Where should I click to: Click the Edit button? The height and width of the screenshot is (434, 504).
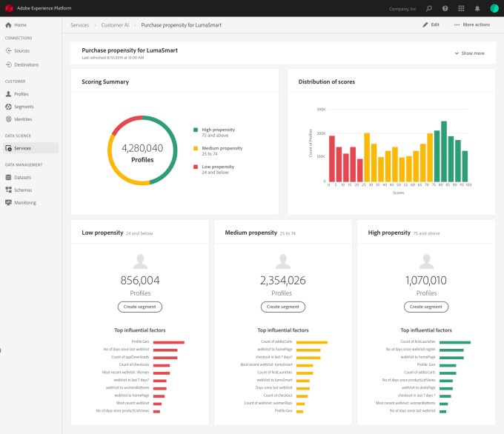pyautogui.click(x=431, y=24)
